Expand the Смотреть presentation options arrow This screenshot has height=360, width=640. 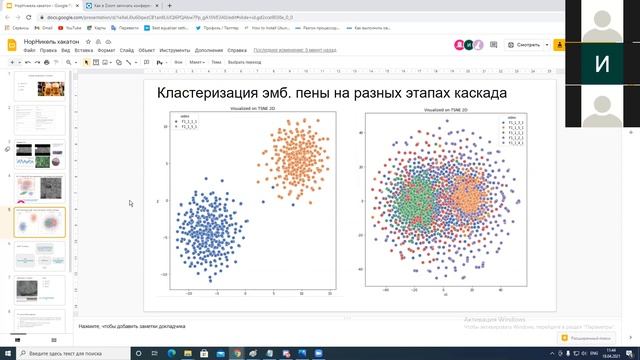coord(547,45)
